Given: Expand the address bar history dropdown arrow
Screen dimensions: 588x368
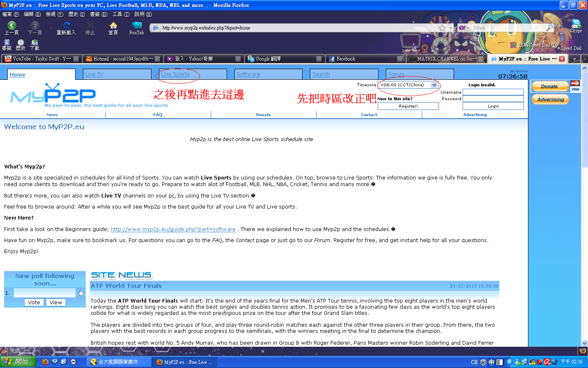Looking at the screenshot, I should (x=451, y=28).
